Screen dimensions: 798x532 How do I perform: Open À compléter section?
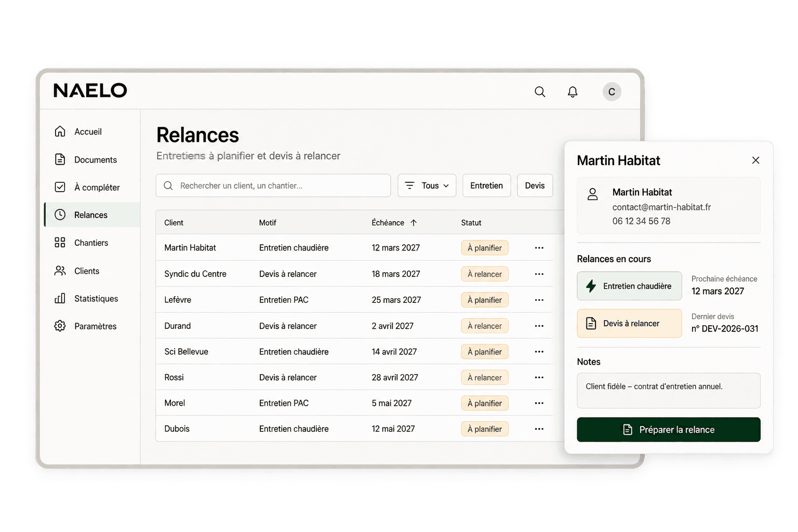click(x=92, y=187)
